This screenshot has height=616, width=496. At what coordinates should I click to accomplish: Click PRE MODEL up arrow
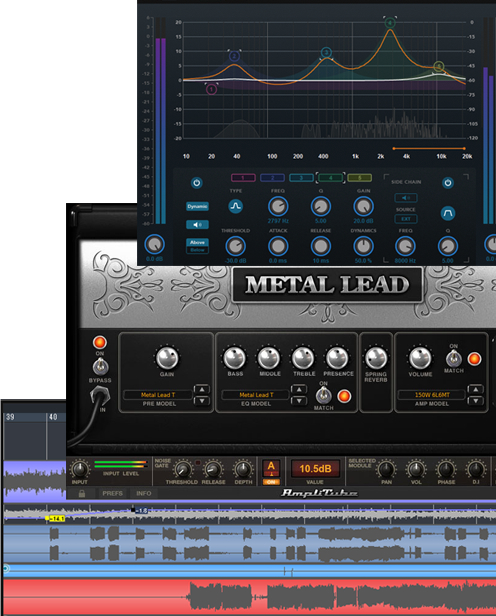[202, 389]
